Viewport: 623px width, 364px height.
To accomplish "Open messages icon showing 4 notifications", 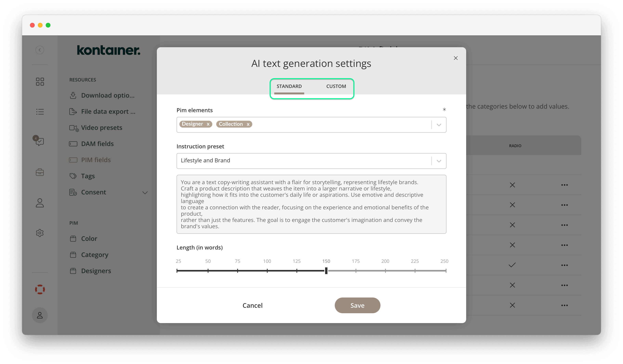I will (x=40, y=142).
